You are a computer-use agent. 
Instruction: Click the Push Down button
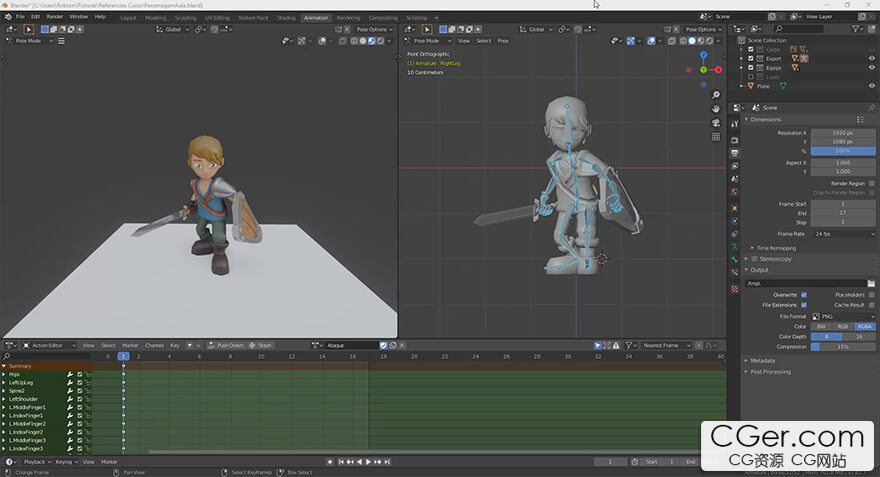[225, 345]
